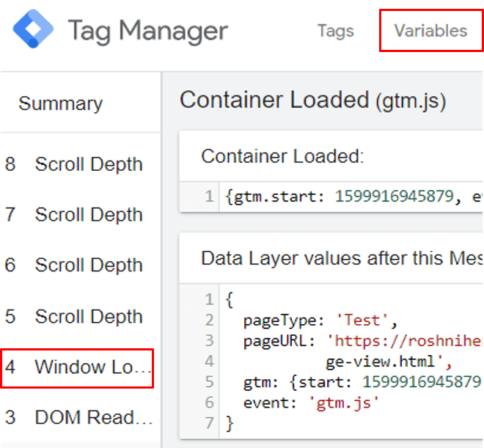Click the Tag Manager diamond logo icon
The height and width of the screenshot is (448, 484).
(x=33, y=29)
